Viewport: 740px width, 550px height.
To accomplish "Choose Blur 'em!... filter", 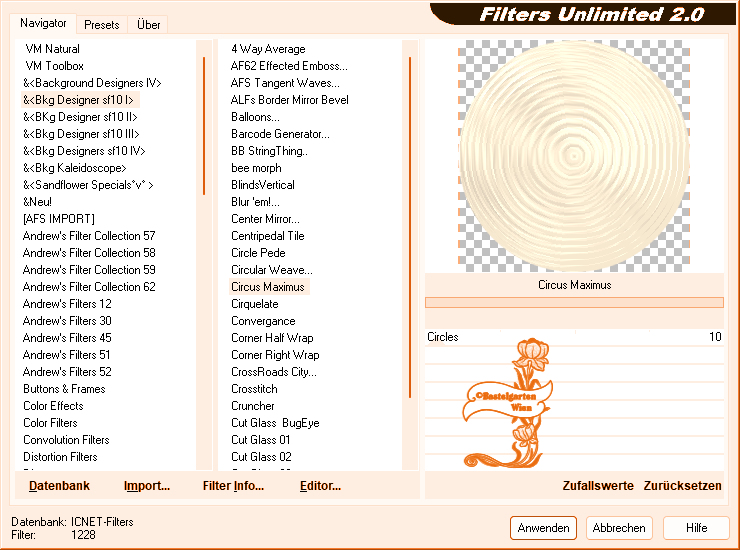I will 255,202.
